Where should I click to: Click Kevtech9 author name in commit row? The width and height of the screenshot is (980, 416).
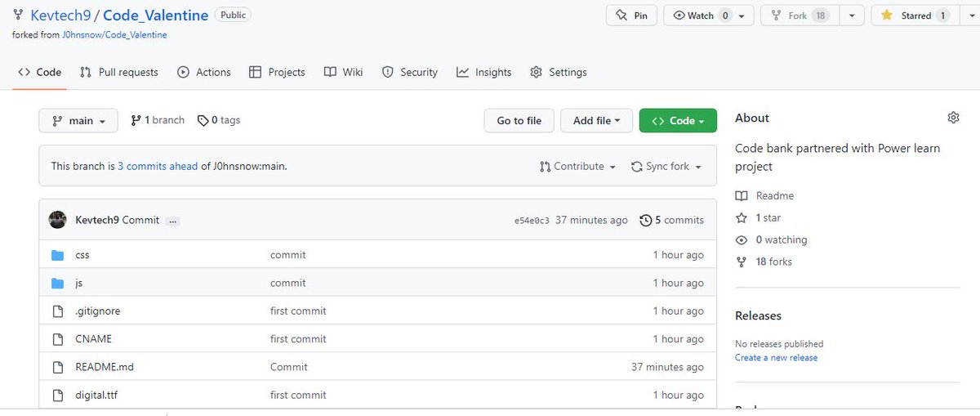pyautogui.click(x=97, y=220)
